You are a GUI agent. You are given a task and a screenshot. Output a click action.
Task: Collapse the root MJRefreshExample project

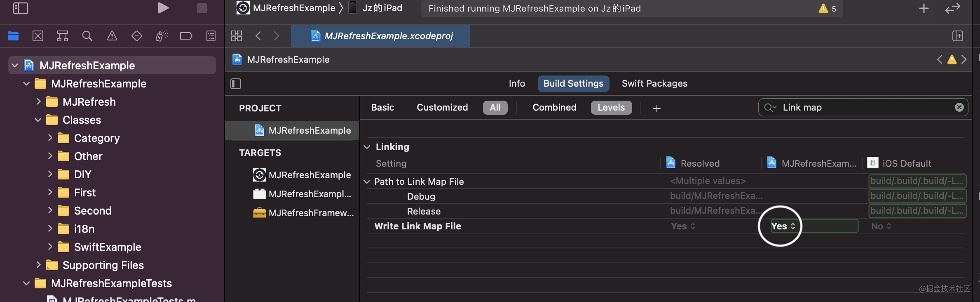[15, 65]
